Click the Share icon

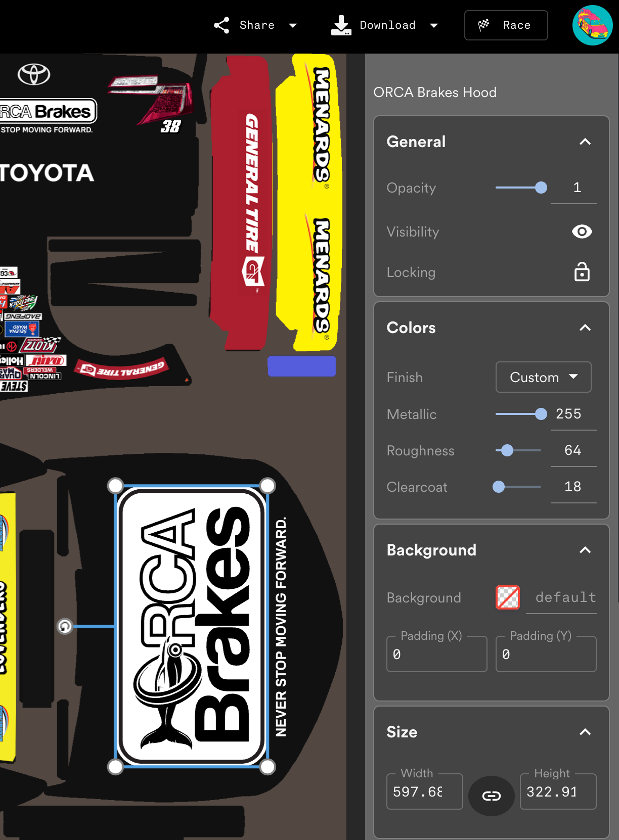tap(222, 25)
